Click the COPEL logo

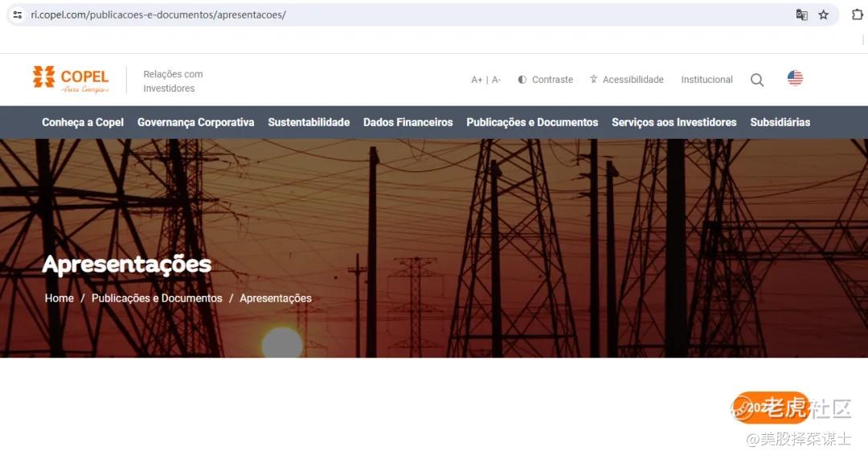click(71, 80)
